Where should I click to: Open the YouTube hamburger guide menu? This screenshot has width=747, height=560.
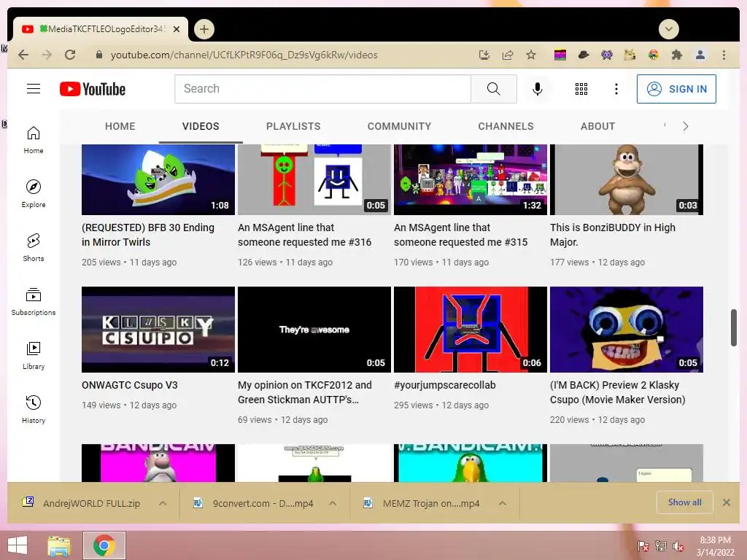tap(34, 88)
